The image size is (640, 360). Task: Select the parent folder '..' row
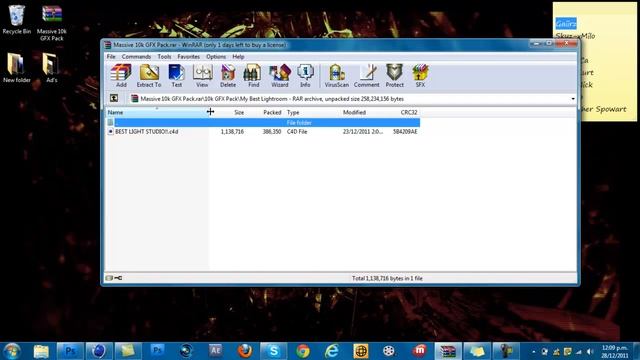point(263,122)
